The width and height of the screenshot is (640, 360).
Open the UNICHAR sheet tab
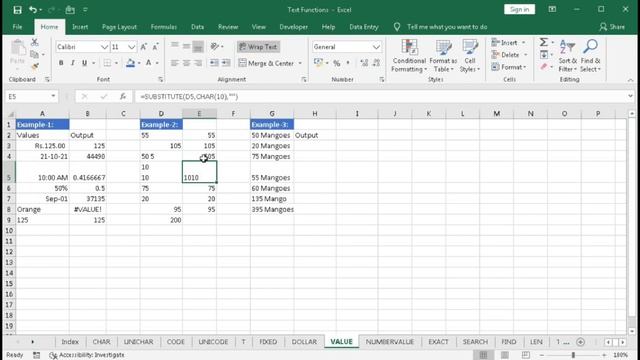(138, 342)
